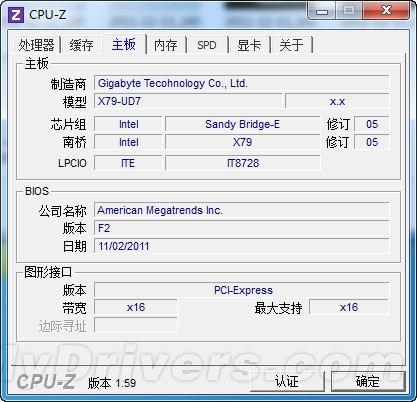Click Intel in the 芯片组 row
The width and height of the screenshot is (417, 402).
[x=128, y=124]
